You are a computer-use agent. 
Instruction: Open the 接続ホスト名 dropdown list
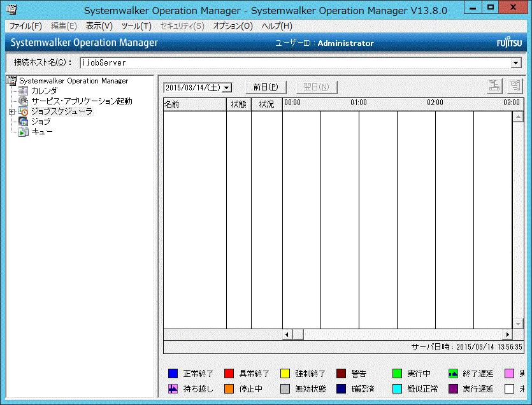516,63
